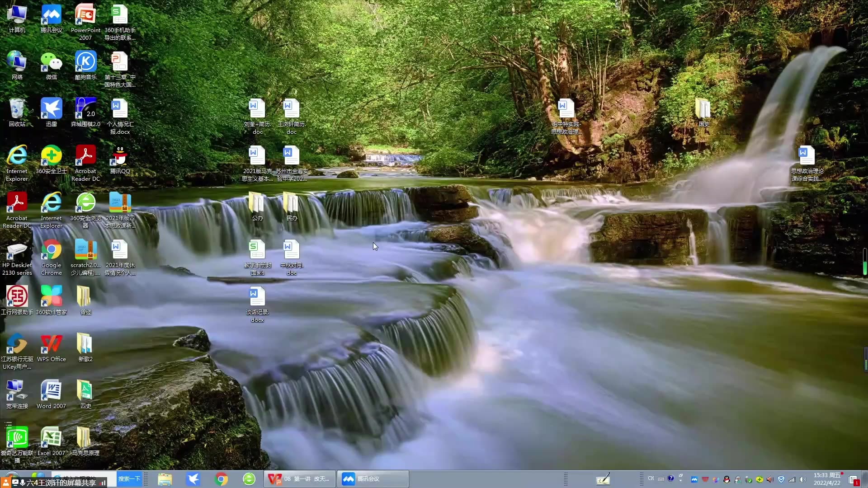Open 酷狗音乐 desktop shortcut
This screenshot has height=488, width=868.
point(85,66)
